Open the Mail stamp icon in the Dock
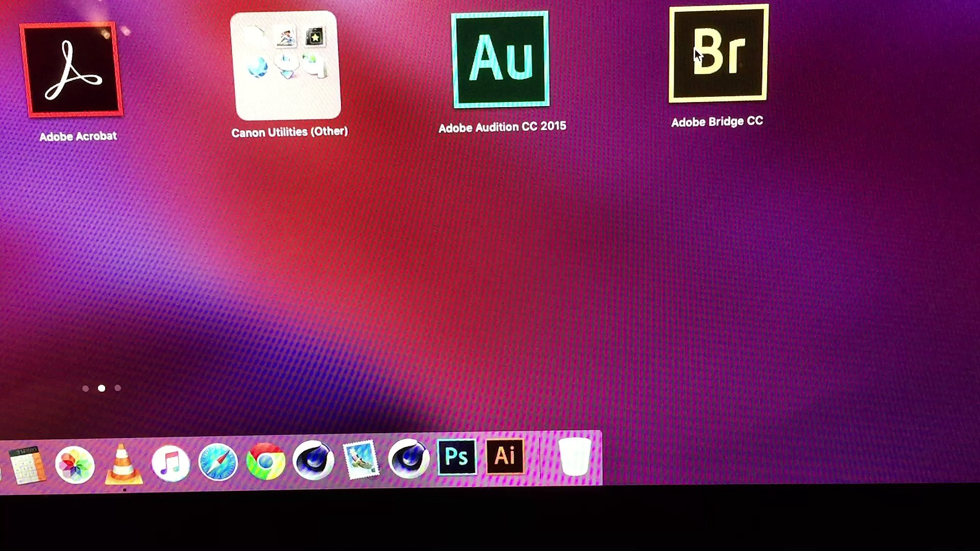The width and height of the screenshot is (980, 551). pos(361,460)
